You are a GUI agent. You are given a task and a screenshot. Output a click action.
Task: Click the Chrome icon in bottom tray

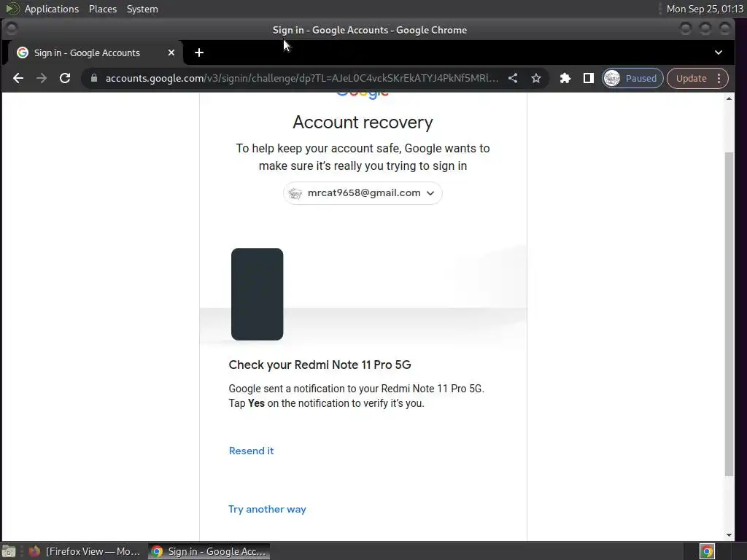(x=707, y=551)
